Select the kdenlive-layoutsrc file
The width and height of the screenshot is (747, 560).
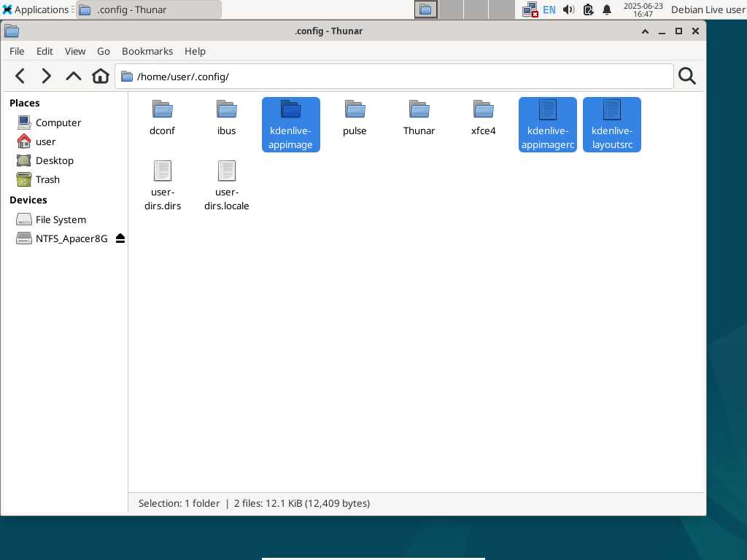point(612,125)
